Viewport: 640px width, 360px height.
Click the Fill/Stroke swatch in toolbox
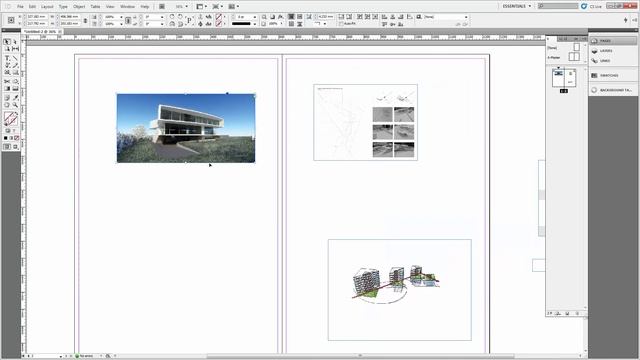[x=11, y=119]
